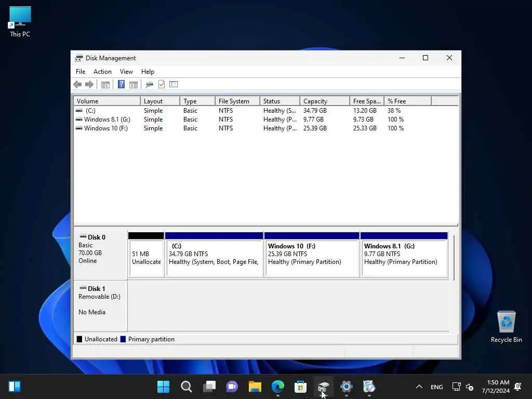Screen dimensions: 532x399
Task: Open File Explorer from taskbar
Action: point(255,387)
